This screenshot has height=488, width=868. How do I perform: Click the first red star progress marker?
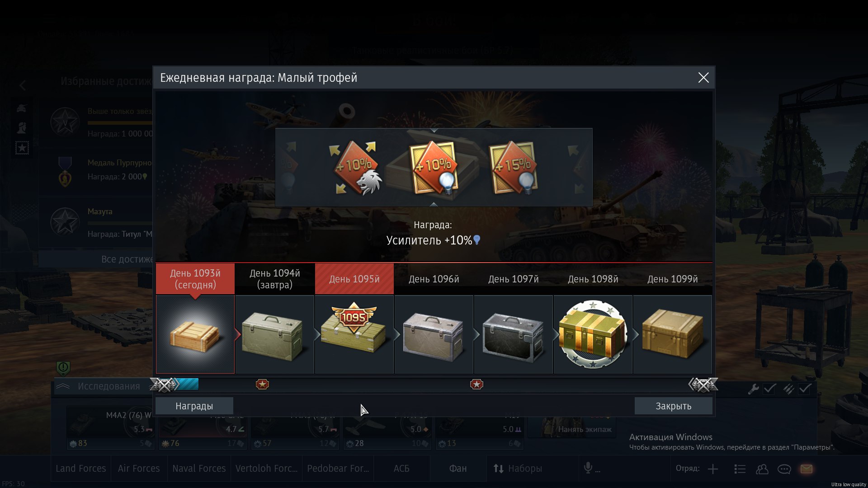click(x=262, y=384)
